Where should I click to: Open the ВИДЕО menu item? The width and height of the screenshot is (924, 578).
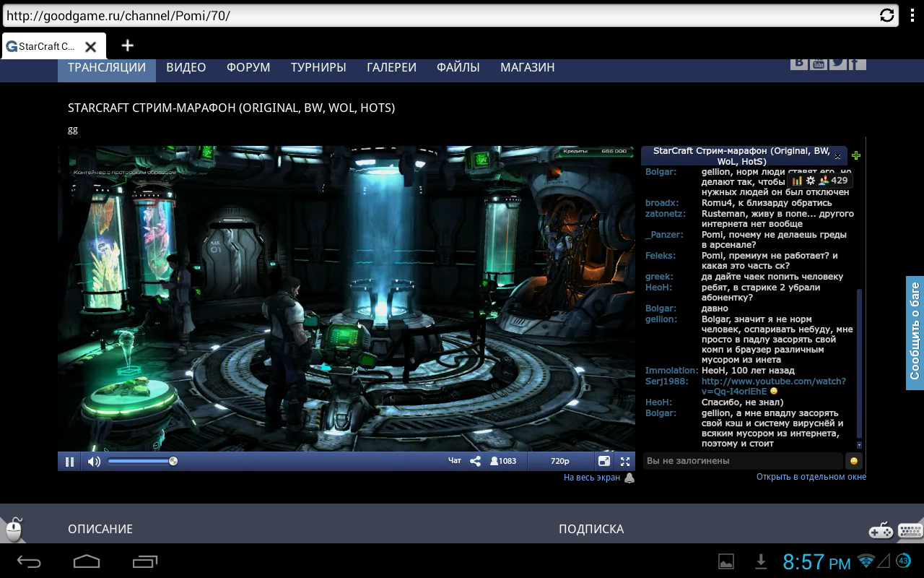tap(186, 67)
